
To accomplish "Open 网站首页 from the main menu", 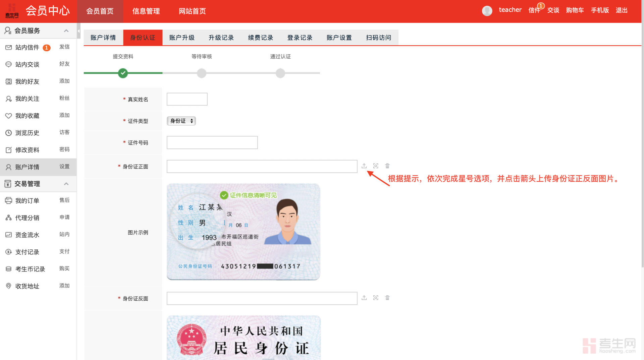I will (192, 11).
